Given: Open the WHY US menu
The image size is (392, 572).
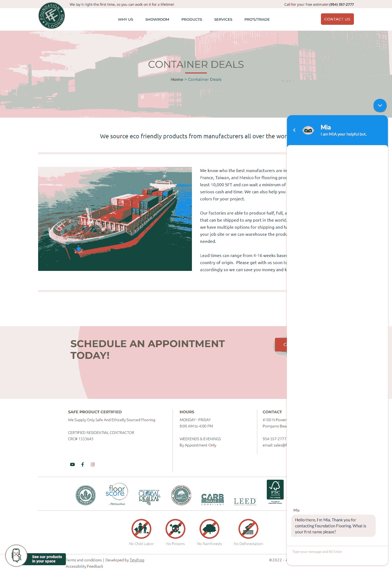Looking at the screenshot, I should coord(125,19).
